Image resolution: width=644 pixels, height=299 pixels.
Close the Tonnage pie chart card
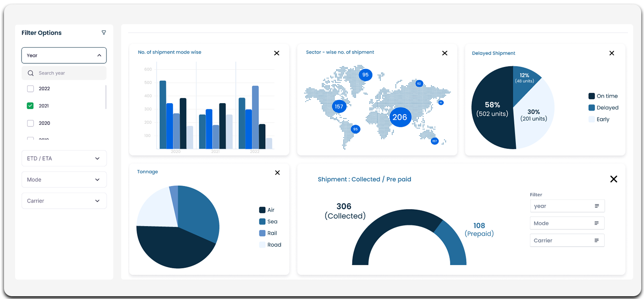pyautogui.click(x=278, y=173)
